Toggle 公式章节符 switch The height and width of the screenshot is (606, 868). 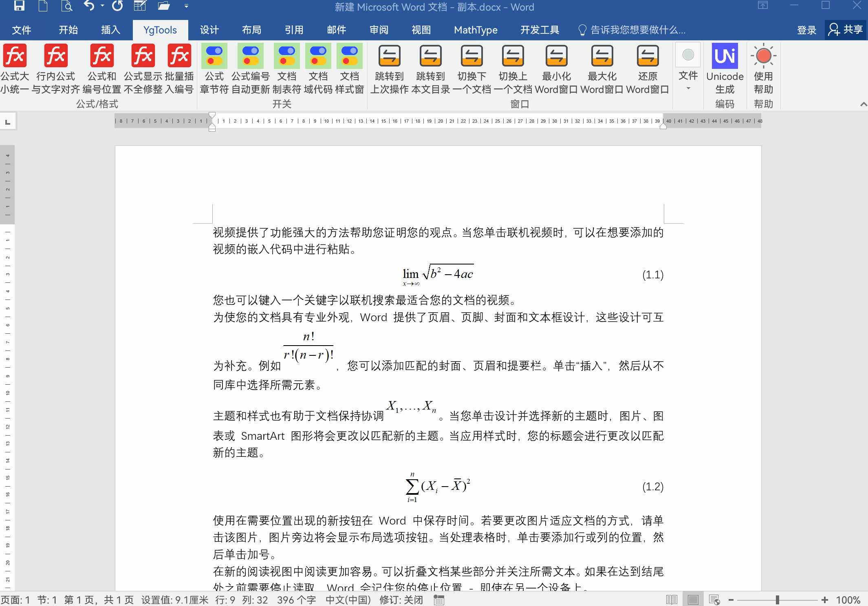(214, 56)
